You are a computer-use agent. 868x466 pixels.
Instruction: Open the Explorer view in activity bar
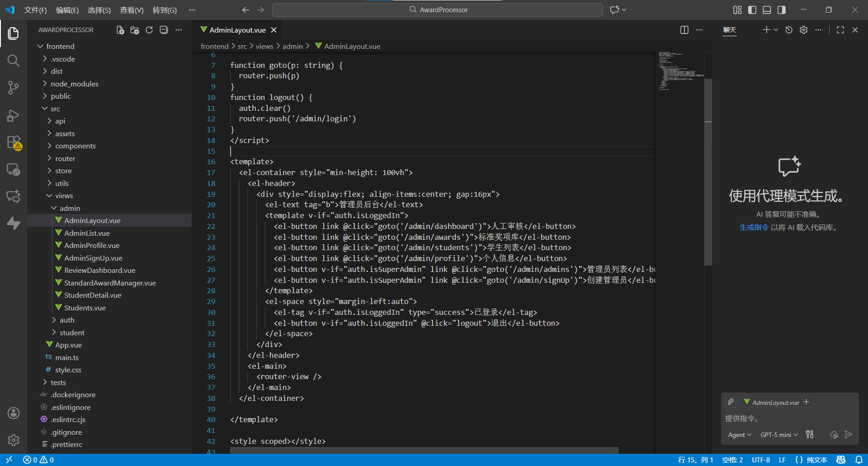point(14,33)
